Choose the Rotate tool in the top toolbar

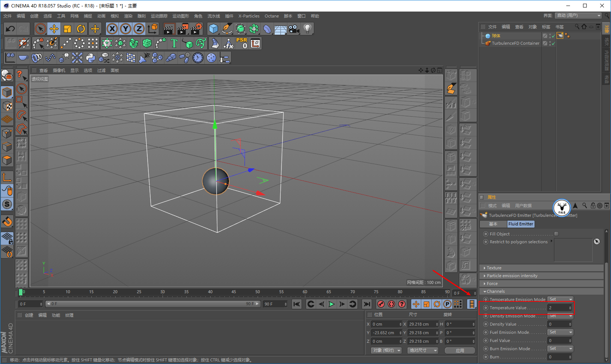pyautogui.click(x=81, y=29)
